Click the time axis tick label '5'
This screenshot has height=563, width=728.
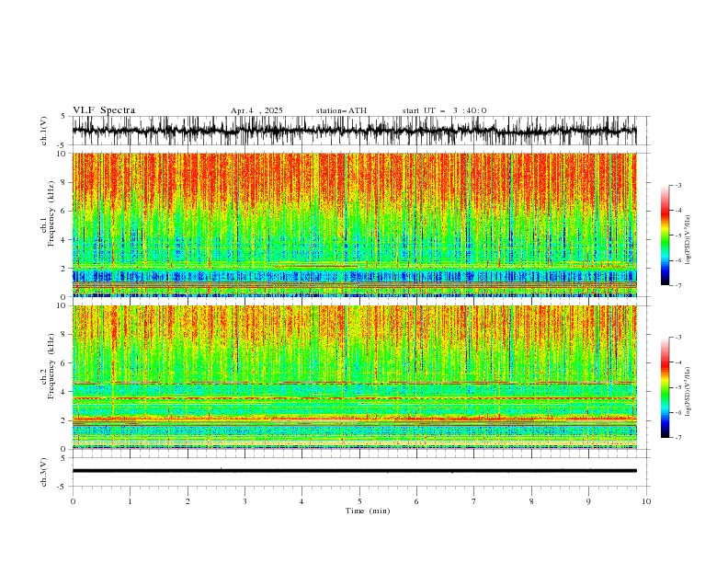pyautogui.click(x=359, y=501)
